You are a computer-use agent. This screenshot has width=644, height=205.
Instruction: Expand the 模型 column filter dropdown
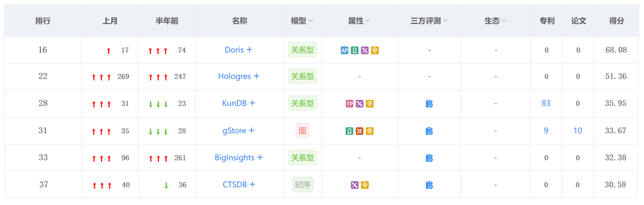(x=310, y=21)
